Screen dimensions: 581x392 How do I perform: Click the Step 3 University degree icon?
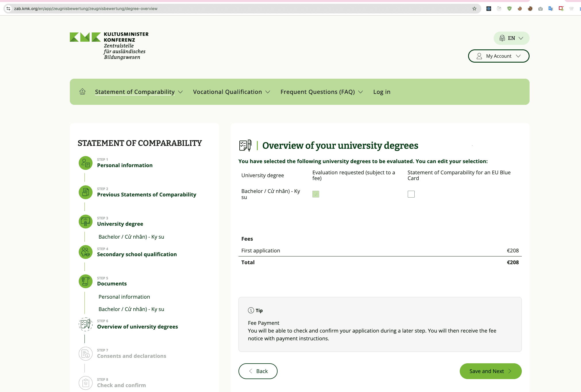pyautogui.click(x=86, y=222)
